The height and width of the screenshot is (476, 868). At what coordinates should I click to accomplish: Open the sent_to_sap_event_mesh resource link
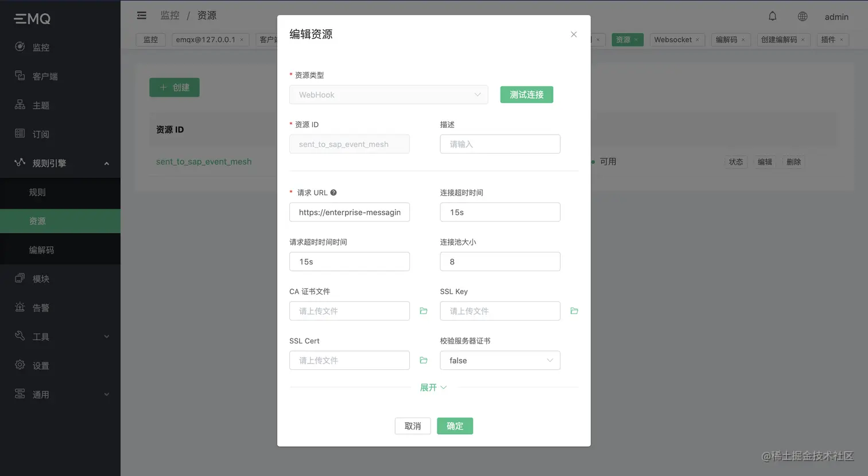(204, 162)
